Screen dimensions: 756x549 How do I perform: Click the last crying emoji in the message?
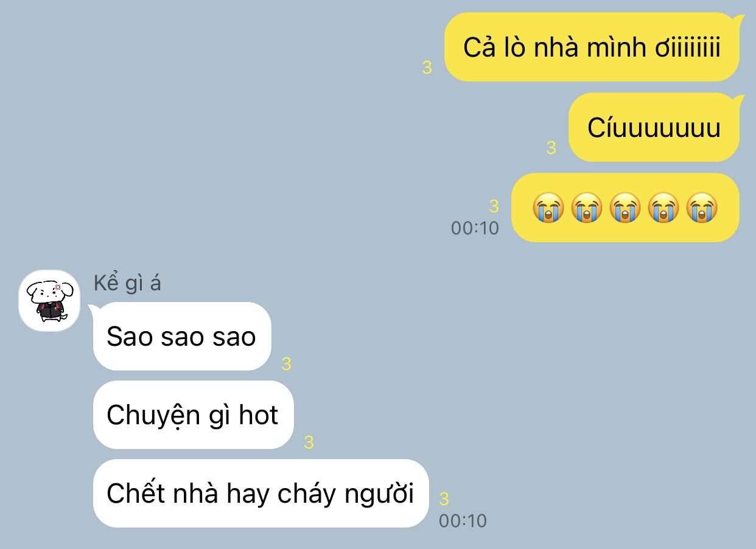coord(702,208)
